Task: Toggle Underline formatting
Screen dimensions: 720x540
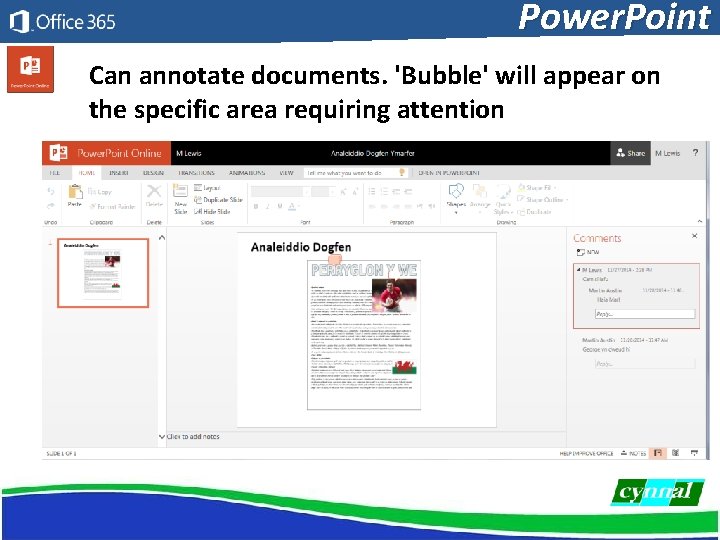Action: click(280, 207)
